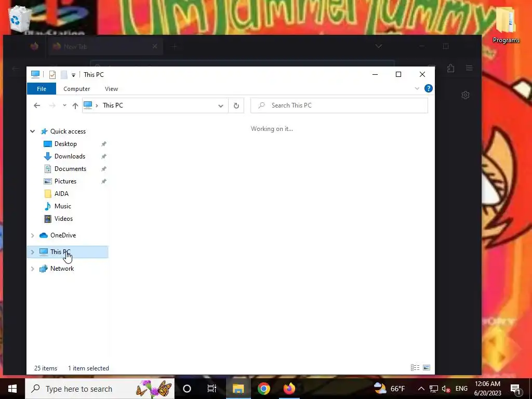The image size is (532, 399).
Task: Click the Properties quick access toolbar icon
Action: [x=52, y=75]
